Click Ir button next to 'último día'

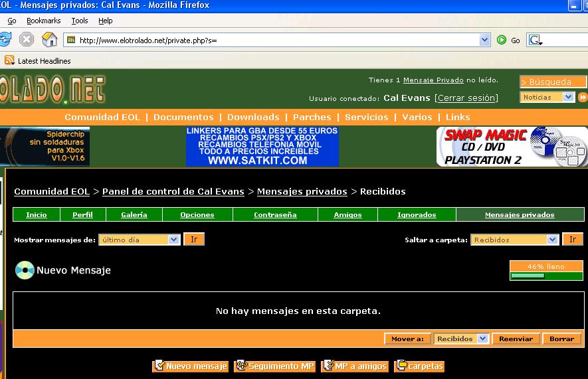[x=194, y=240]
